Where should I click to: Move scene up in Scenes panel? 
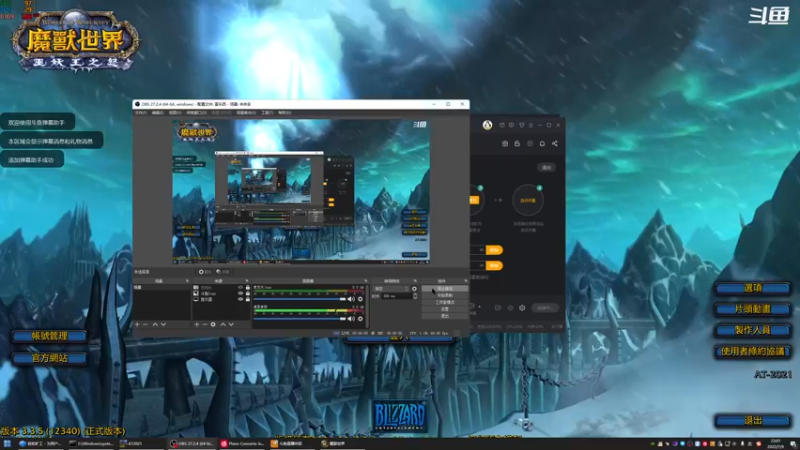tap(155, 324)
